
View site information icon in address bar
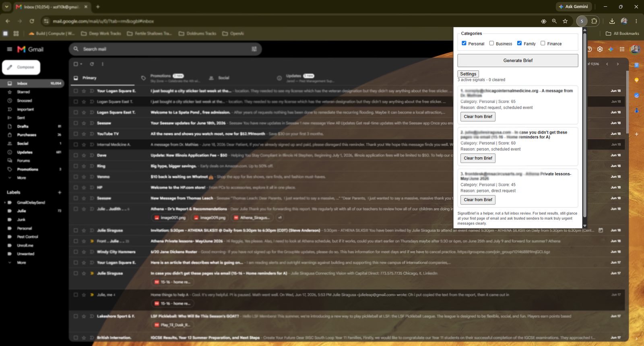[x=46, y=21]
